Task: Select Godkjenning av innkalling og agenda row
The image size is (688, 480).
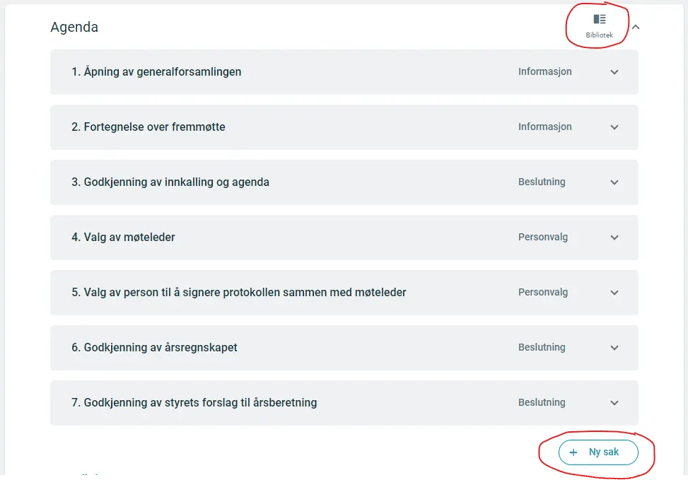Action: point(344,182)
